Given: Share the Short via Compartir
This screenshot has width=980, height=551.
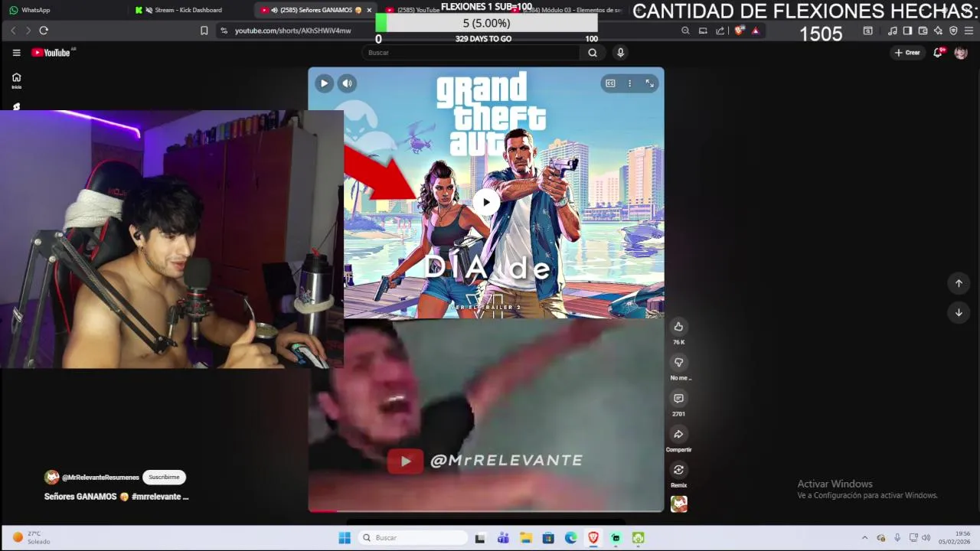Looking at the screenshot, I should [x=678, y=435].
